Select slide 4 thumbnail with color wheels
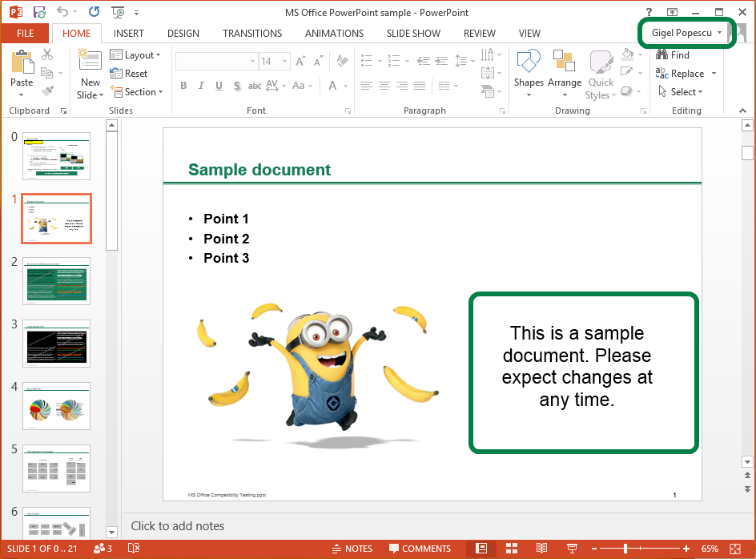756x559 pixels. click(56, 405)
